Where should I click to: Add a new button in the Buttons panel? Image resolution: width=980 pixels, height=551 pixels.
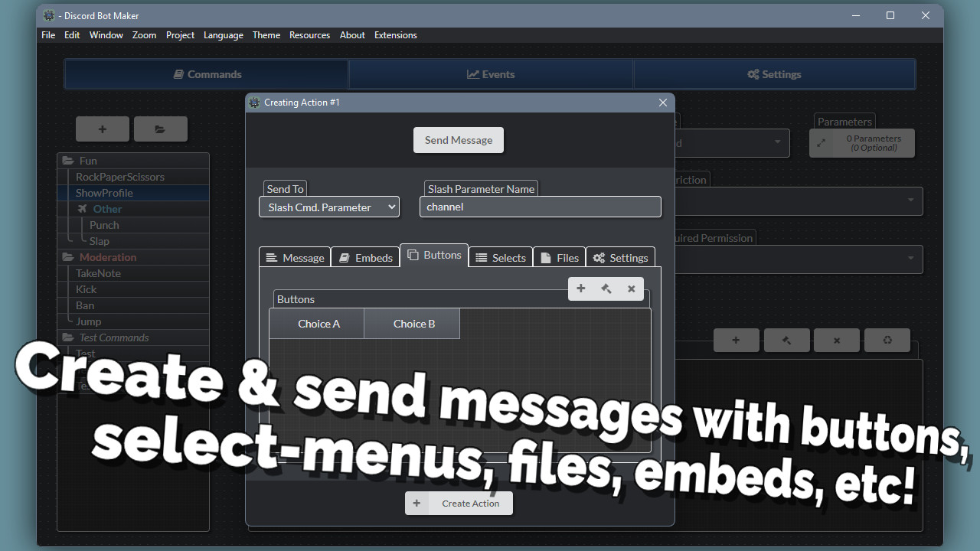coord(581,289)
